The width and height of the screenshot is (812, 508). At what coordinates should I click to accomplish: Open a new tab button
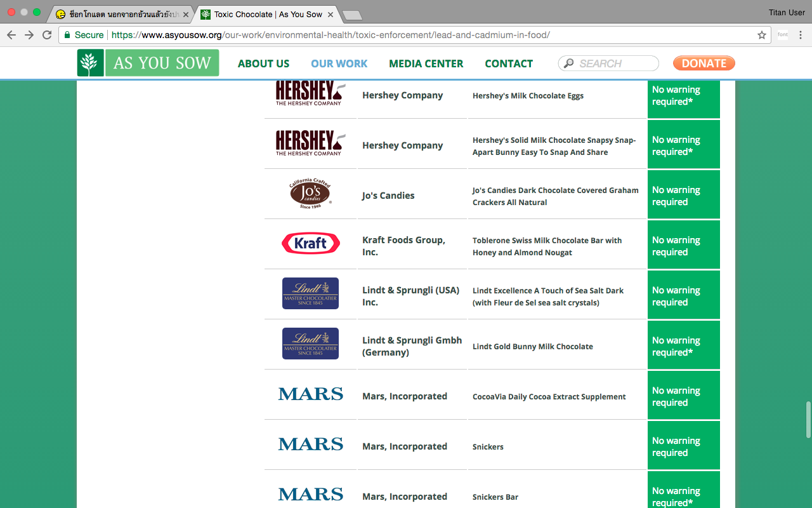click(x=351, y=15)
